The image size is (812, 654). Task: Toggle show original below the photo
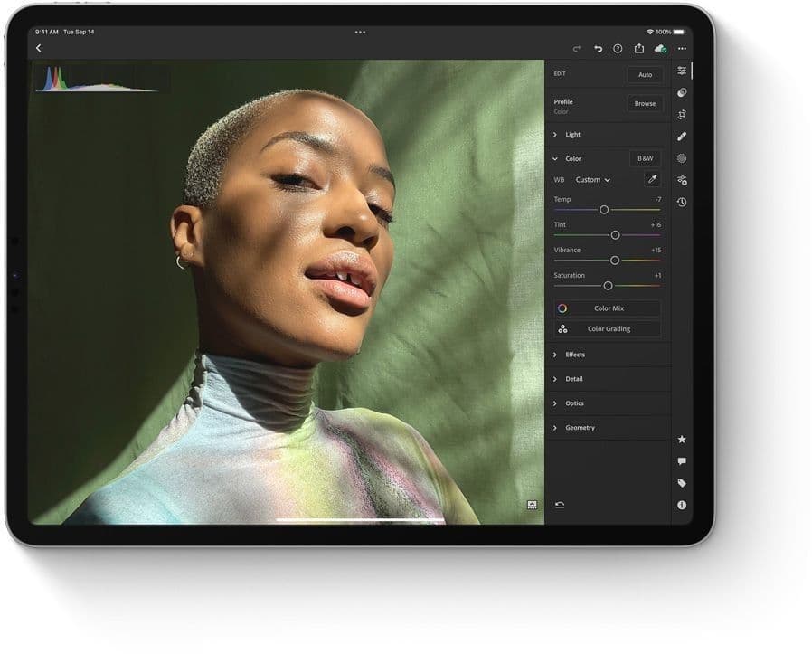(x=532, y=505)
